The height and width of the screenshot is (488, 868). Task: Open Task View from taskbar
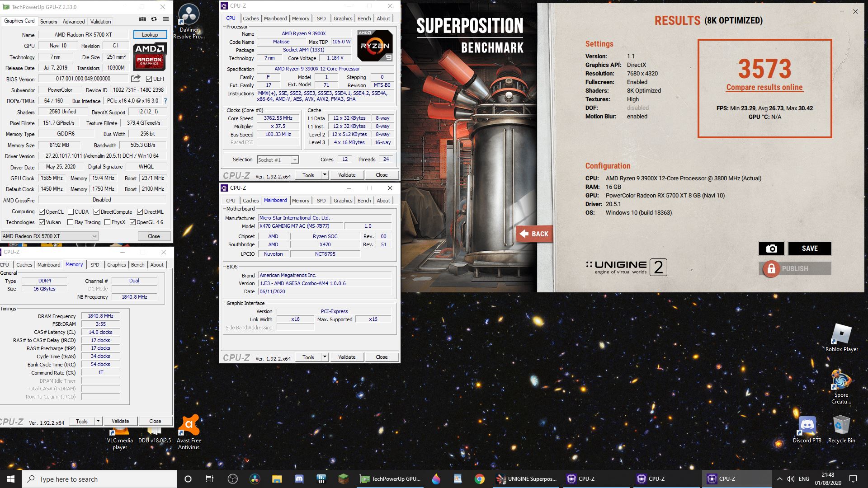tap(210, 479)
